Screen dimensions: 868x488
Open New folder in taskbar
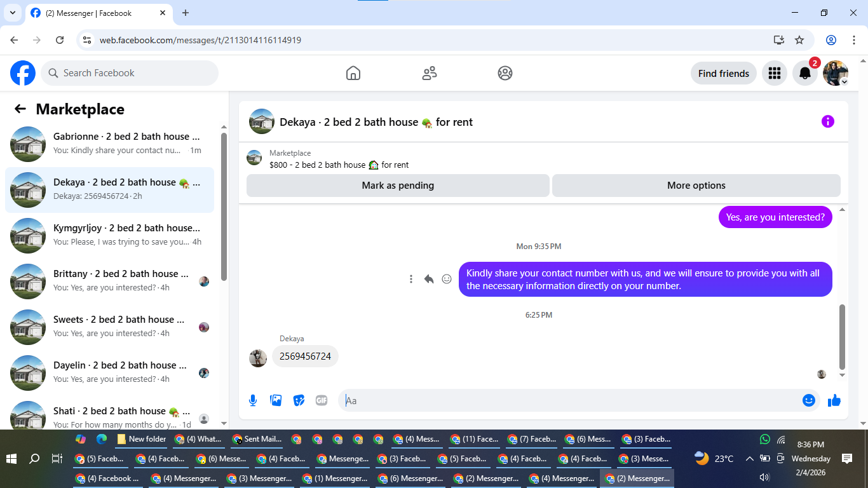[x=142, y=439]
